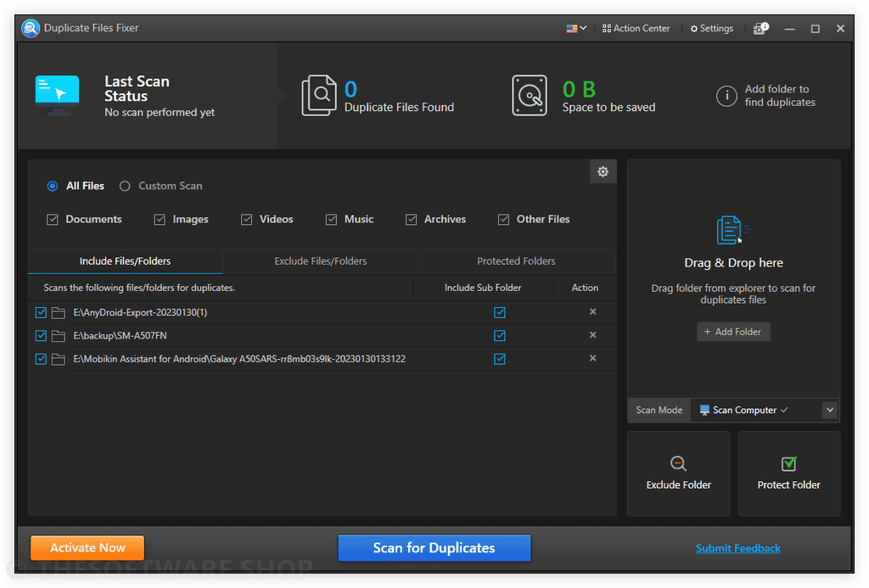Click the Duplicate Files Fixer app logo

[31, 28]
